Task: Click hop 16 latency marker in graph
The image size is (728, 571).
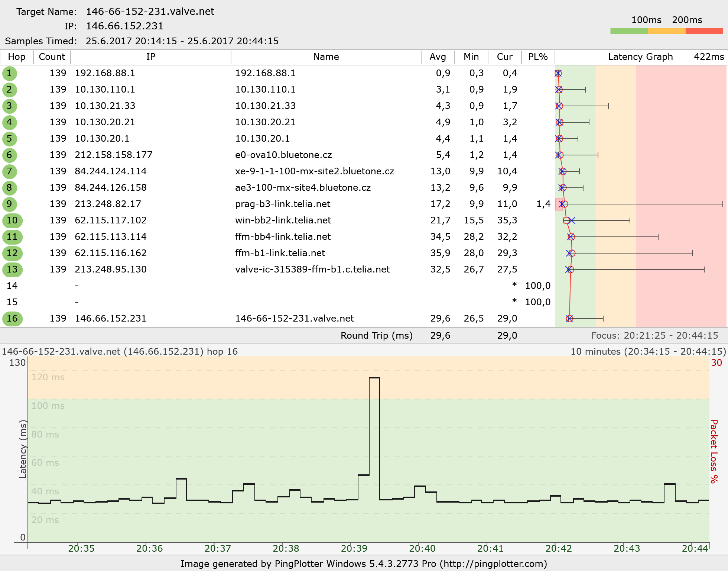Action: pos(569,319)
